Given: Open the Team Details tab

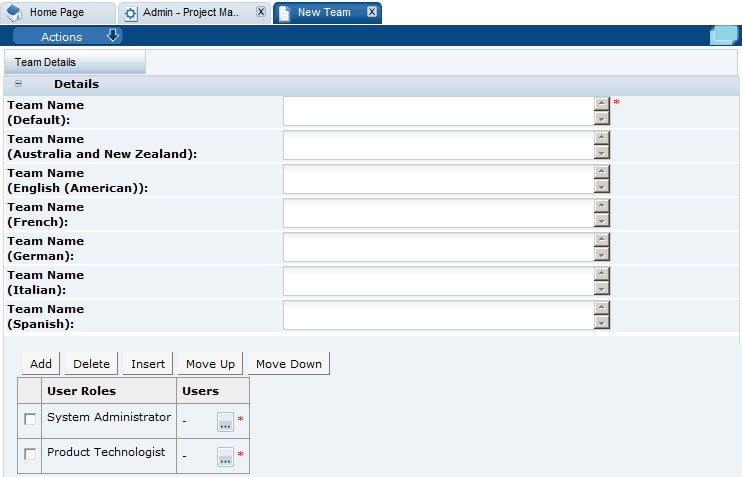Looking at the screenshot, I should pos(75,62).
